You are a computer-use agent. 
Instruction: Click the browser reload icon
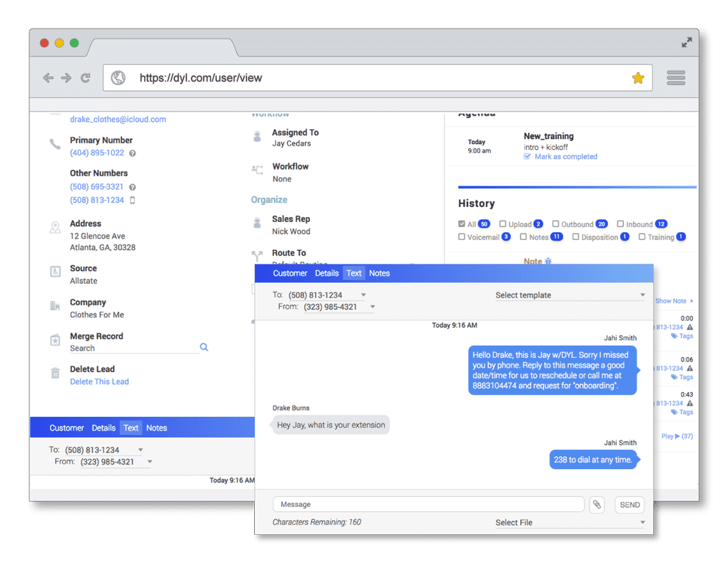point(86,78)
